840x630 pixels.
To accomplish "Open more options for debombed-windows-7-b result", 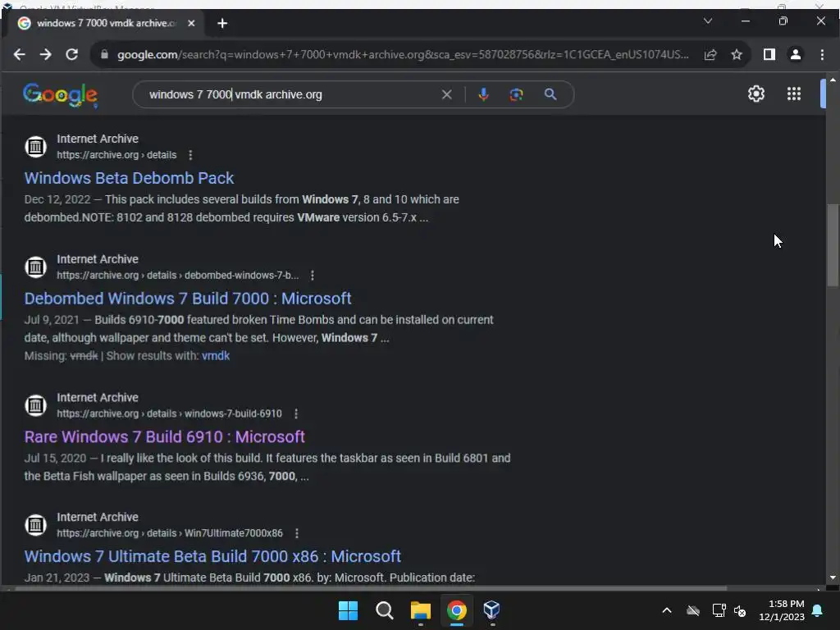I will click(313, 276).
